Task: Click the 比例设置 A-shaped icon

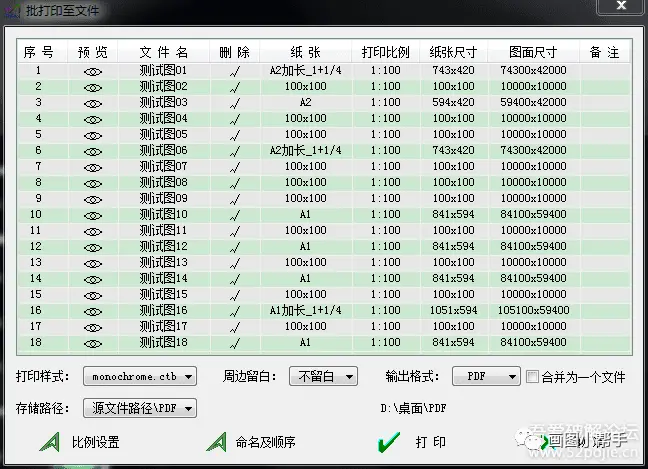Action: (x=50, y=442)
